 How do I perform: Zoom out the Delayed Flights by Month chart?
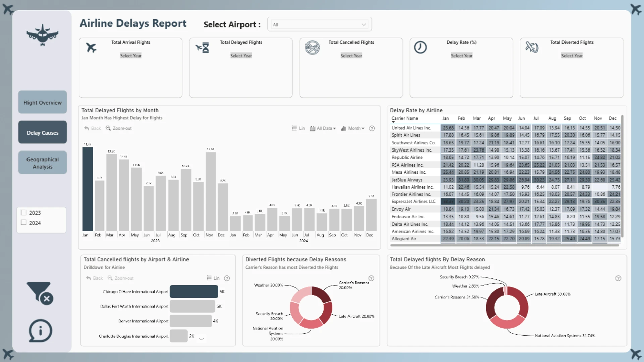(x=119, y=128)
